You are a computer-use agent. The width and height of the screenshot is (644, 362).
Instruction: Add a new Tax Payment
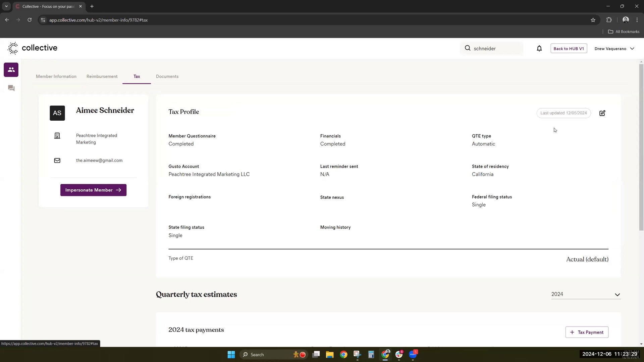(x=587, y=332)
